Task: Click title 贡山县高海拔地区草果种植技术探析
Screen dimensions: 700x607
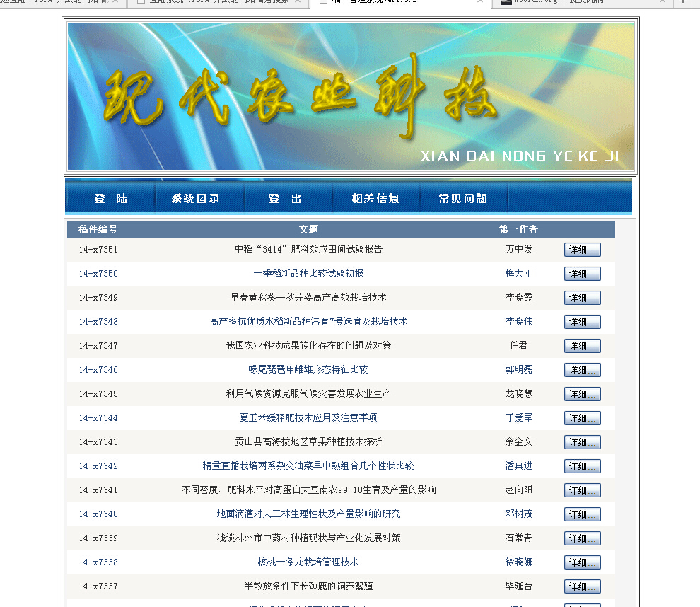Action: point(308,442)
